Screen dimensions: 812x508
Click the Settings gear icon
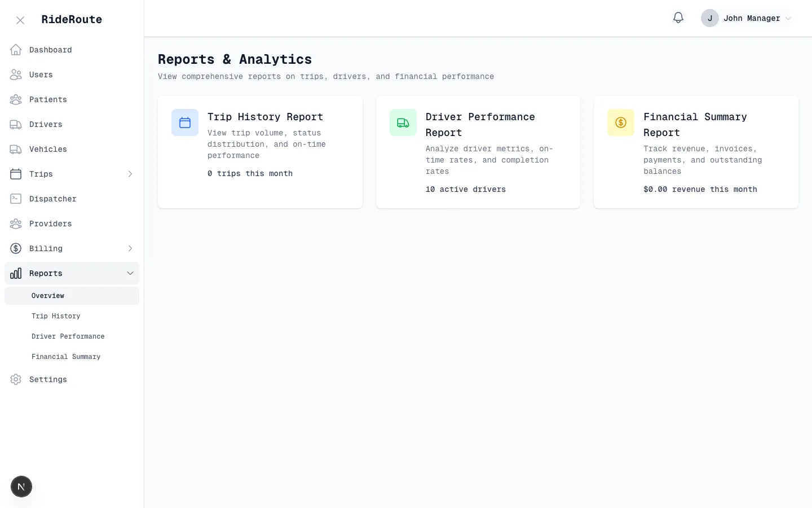[x=16, y=379]
